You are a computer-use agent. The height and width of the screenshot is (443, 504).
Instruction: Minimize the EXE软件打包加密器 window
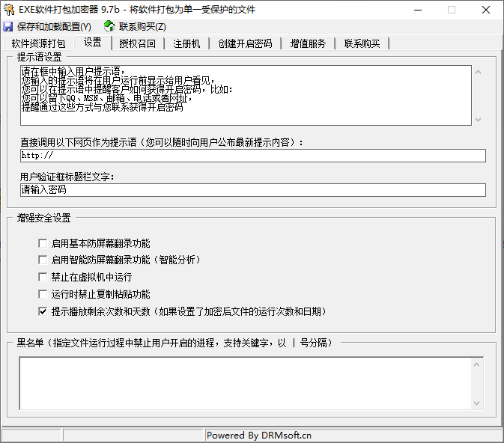[418, 10]
